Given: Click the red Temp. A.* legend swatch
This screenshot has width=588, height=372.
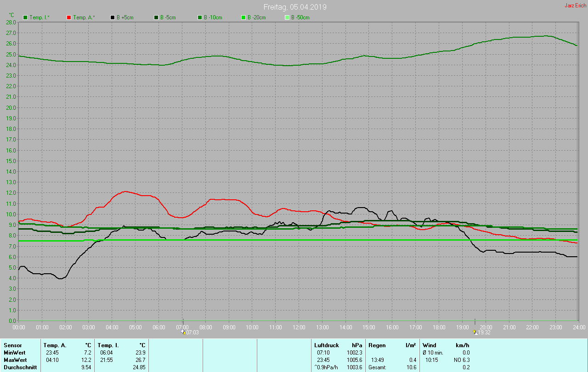Looking at the screenshot, I should coord(69,17).
